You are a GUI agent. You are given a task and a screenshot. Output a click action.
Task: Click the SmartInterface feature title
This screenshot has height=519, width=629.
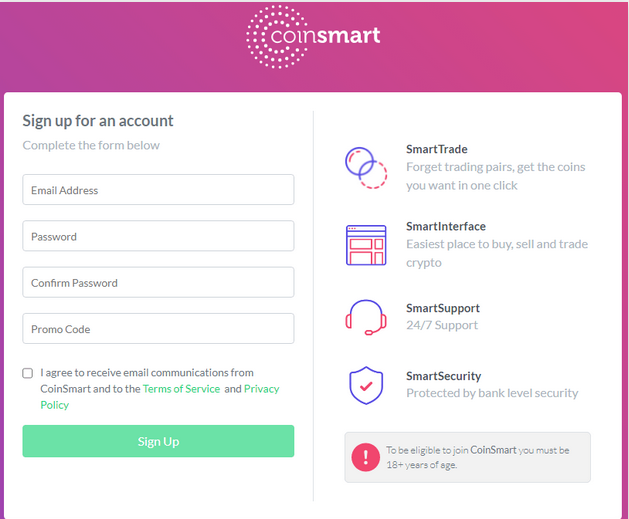tap(445, 227)
